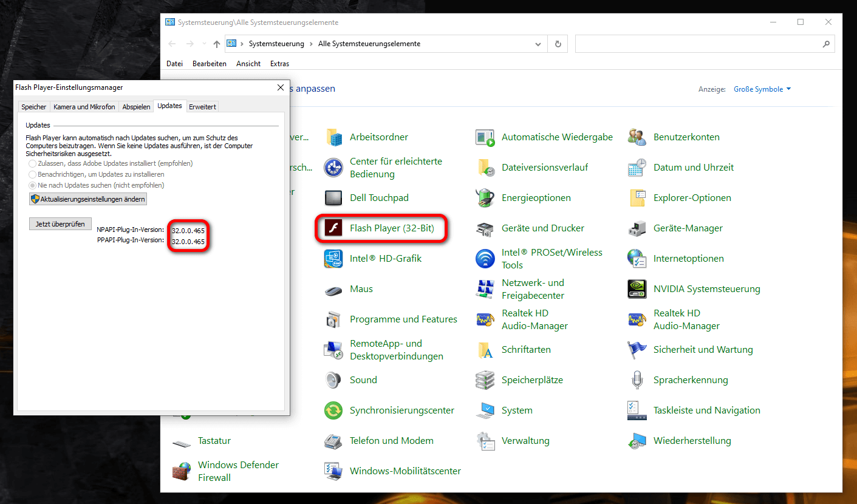This screenshot has height=504, width=857.
Task: Open Arbeitsordner folder icon
Action: [333, 137]
